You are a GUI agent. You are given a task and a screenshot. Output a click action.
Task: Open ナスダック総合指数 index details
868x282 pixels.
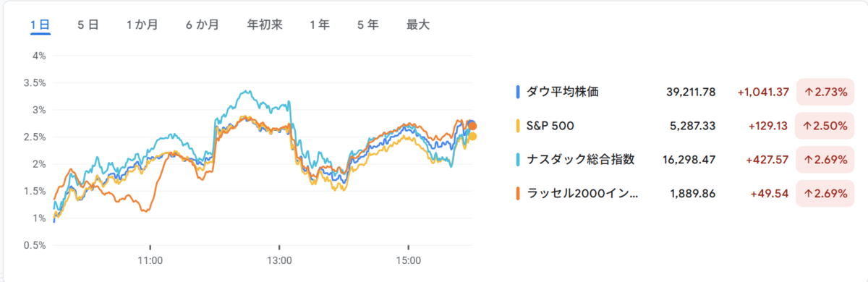point(684,160)
